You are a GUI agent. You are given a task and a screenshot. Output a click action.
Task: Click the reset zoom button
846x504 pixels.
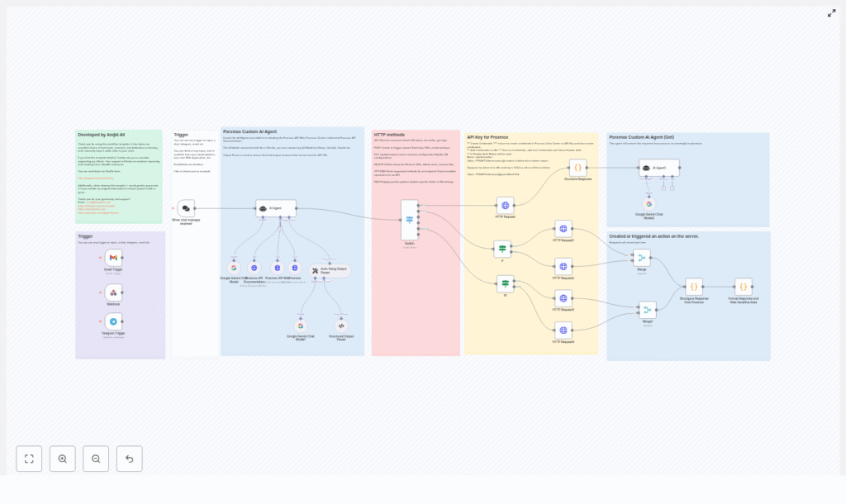tap(129, 459)
